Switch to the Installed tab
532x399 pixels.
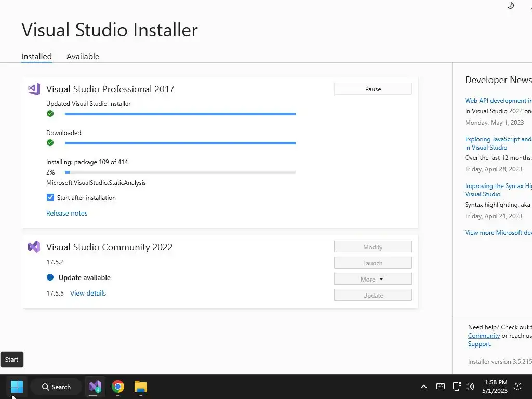37,56
